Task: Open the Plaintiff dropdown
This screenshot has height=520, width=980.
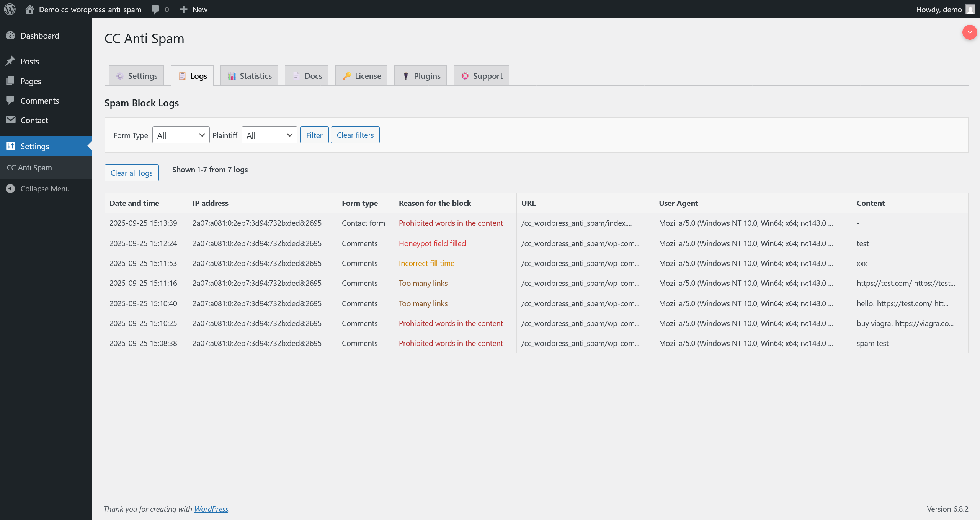Action: 269,135
